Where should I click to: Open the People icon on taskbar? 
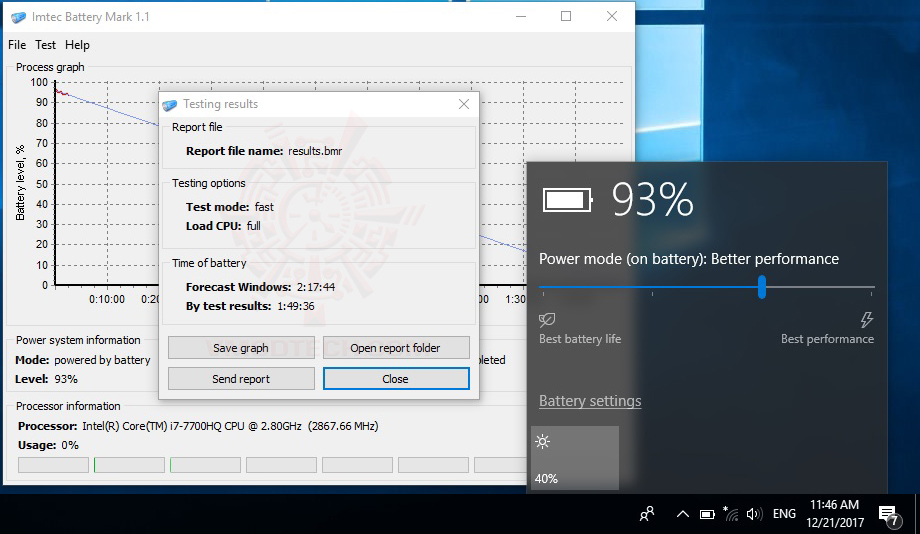[647, 515]
